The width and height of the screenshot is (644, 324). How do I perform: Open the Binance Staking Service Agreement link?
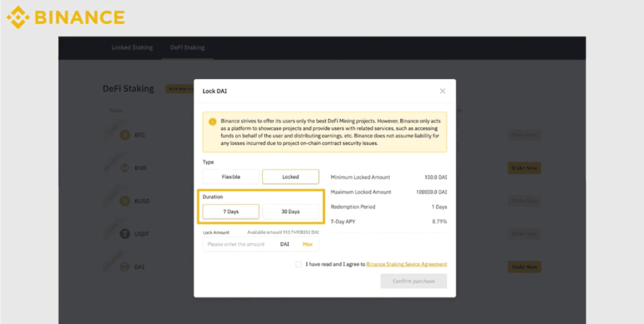(x=407, y=265)
